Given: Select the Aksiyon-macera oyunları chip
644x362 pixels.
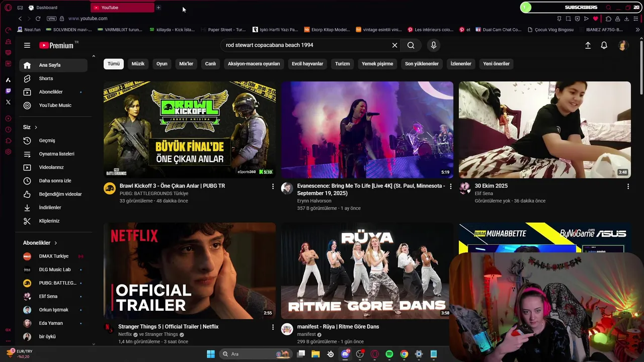Looking at the screenshot, I should pyautogui.click(x=254, y=64).
